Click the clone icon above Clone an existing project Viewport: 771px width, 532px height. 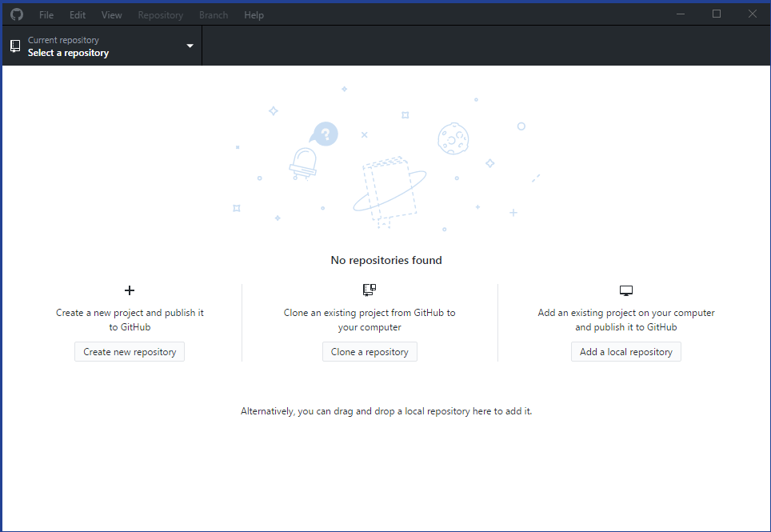pyautogui.click(x=370, y=290)
